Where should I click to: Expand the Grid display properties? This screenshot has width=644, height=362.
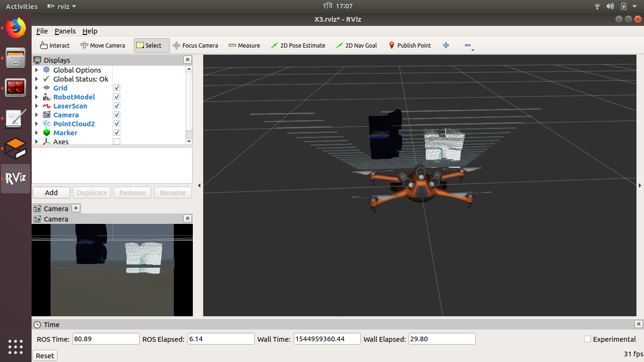click(37, 88)
